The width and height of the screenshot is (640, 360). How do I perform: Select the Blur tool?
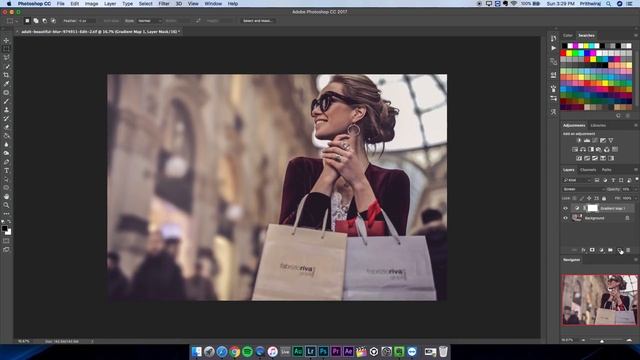(6, 144)
